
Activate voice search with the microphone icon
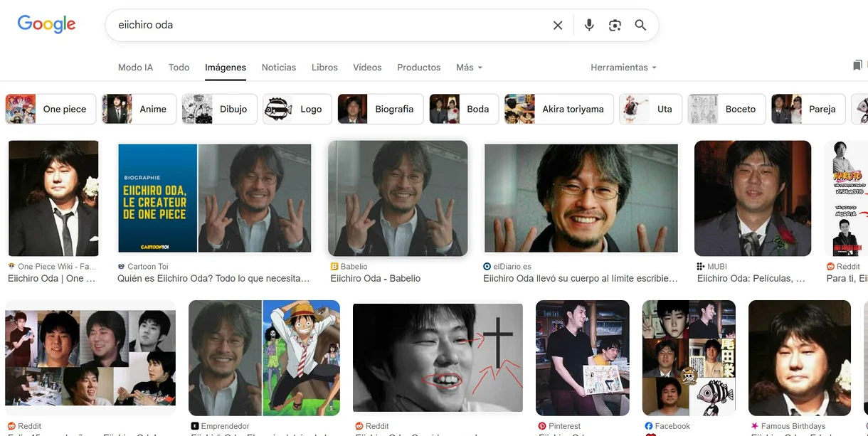coord(588,24)
